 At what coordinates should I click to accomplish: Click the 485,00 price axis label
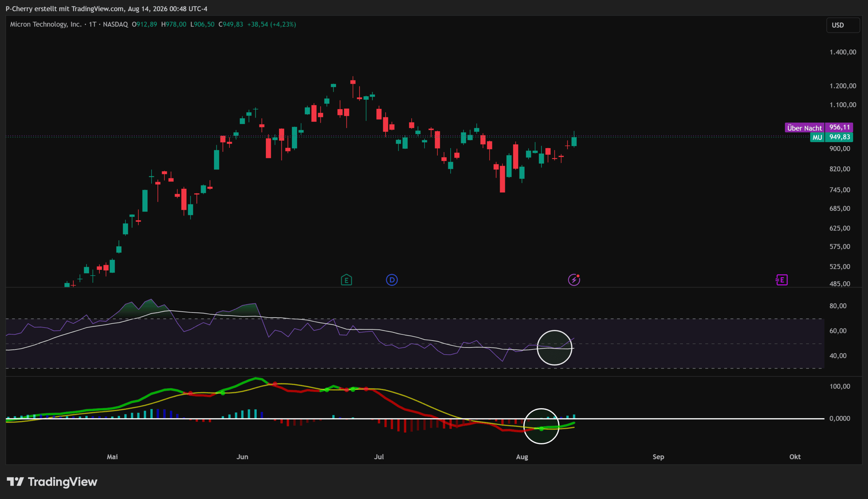click(840, 284)
